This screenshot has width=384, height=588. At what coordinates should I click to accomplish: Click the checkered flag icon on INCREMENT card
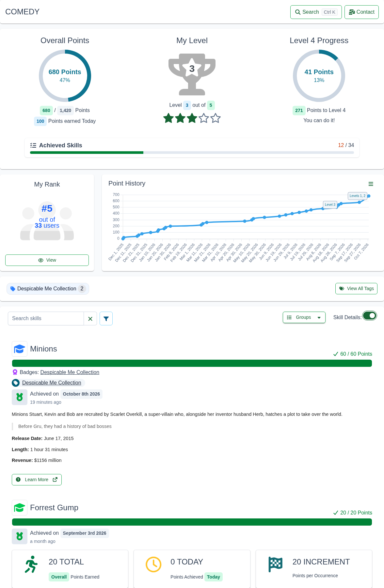275,564
